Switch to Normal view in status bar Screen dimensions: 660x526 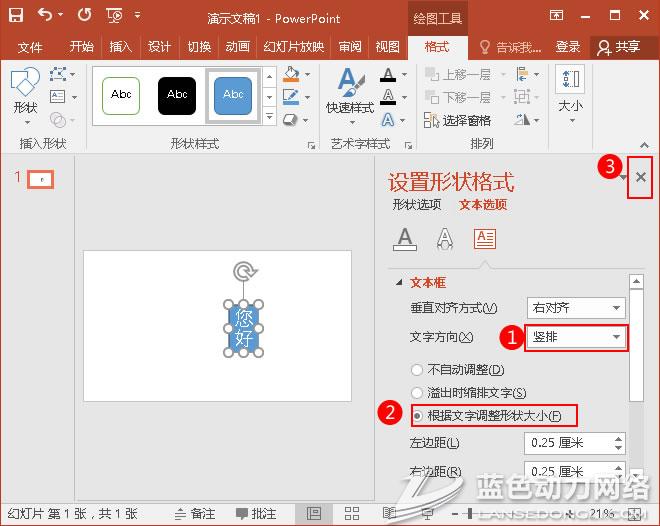pyautogui.click(x=314, y=513)
